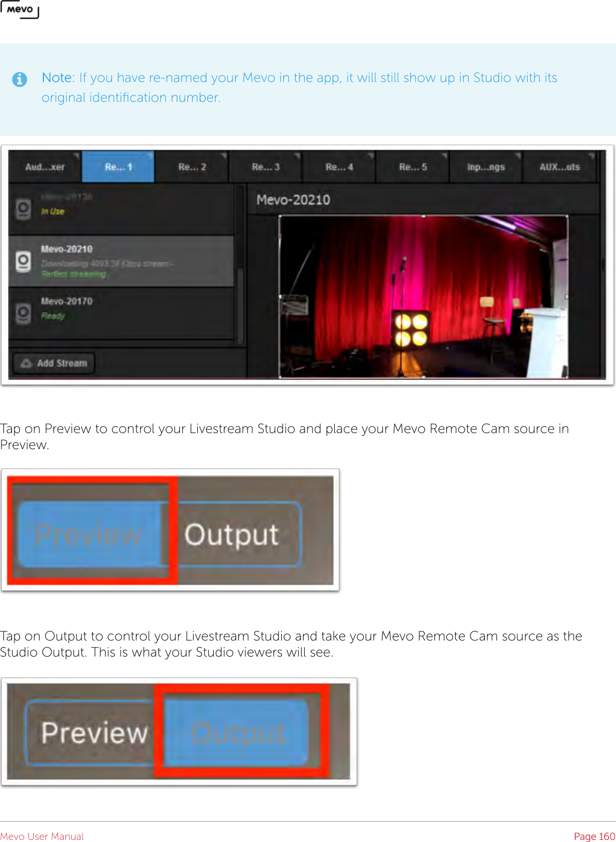Image resolution: width=616 pixels, height=842 pixels.
Task: Select the Re... 1 tab
Action: click(x=118, y=167)
